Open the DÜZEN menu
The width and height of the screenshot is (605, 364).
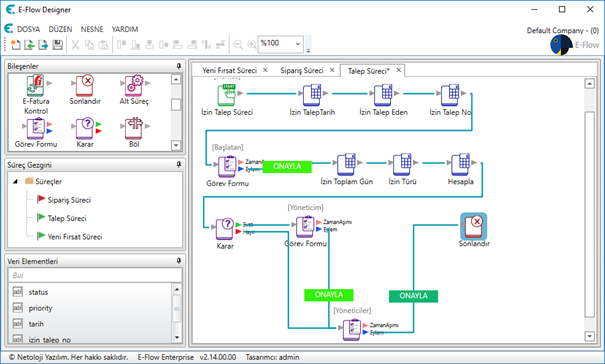[x=60, y=29]
